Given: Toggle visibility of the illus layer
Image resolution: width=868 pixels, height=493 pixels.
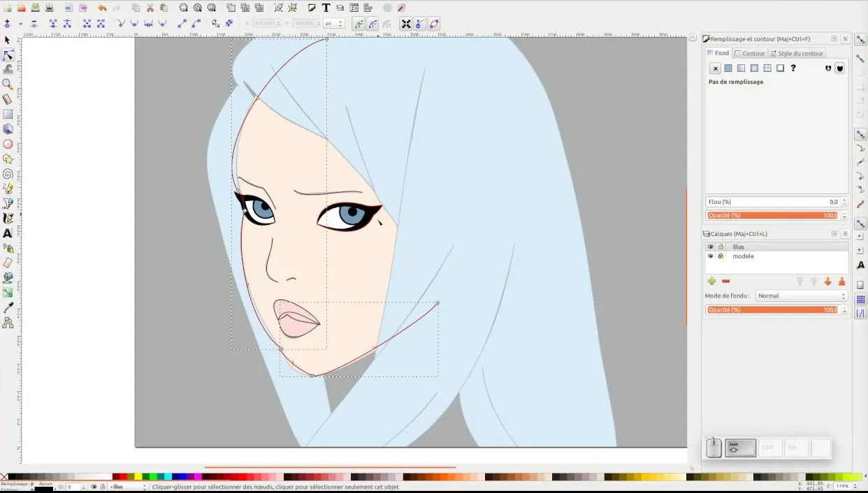Looking at the screenshot, I should (x=711, y=246).
